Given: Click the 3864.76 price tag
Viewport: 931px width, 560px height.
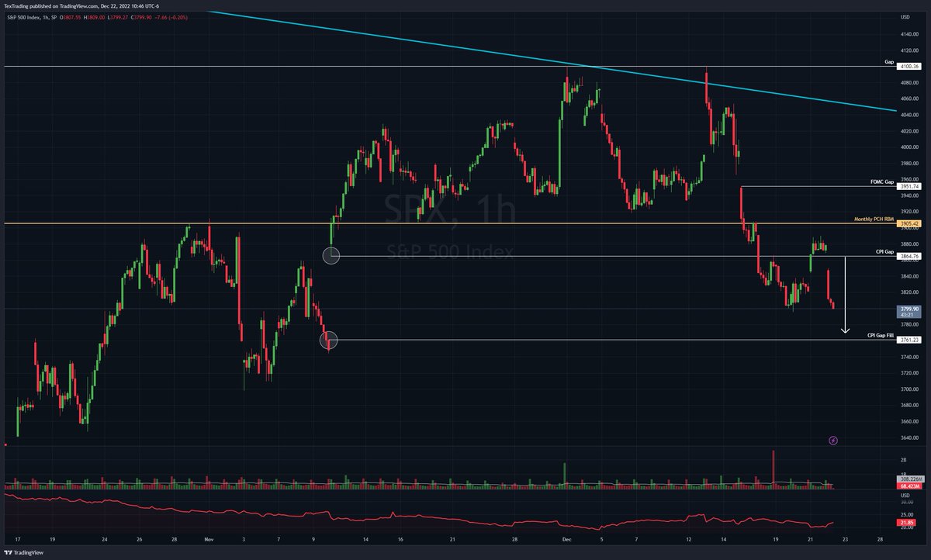Looking at the screenshot, I should (x=909, y=256).
